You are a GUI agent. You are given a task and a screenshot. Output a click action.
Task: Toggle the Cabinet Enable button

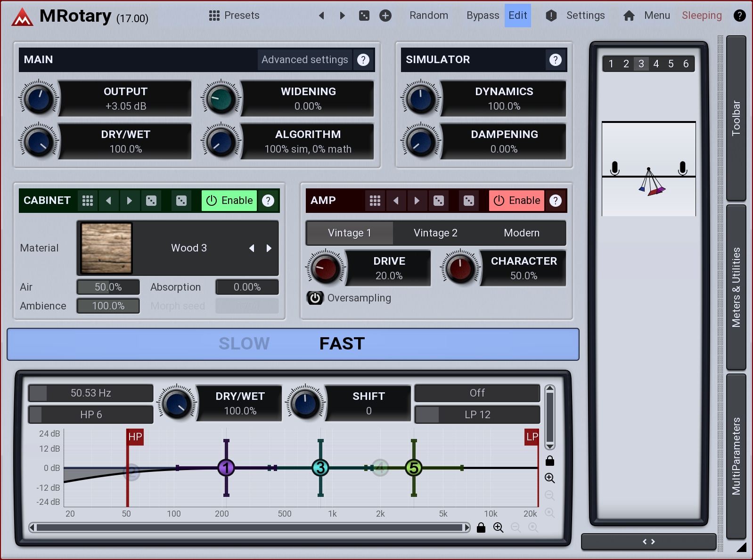(229, 201)
